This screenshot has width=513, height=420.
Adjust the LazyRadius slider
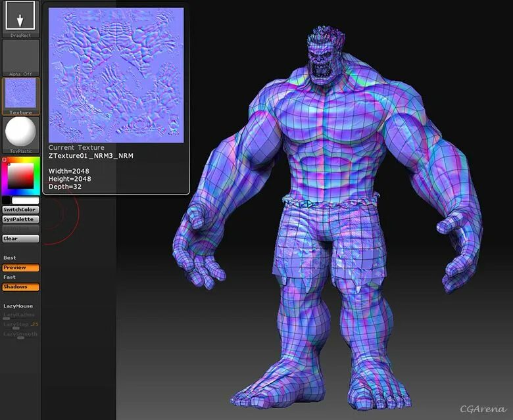(20, 315)
